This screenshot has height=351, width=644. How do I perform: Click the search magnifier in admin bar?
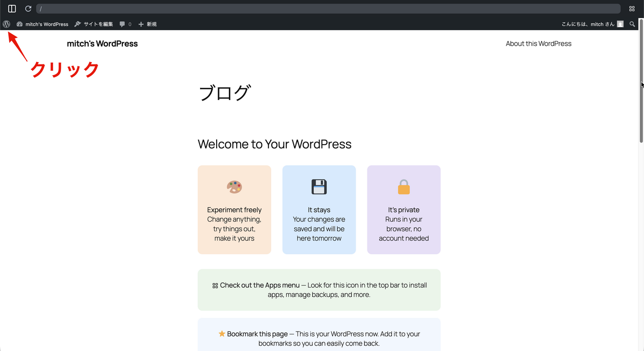(632, 24)
